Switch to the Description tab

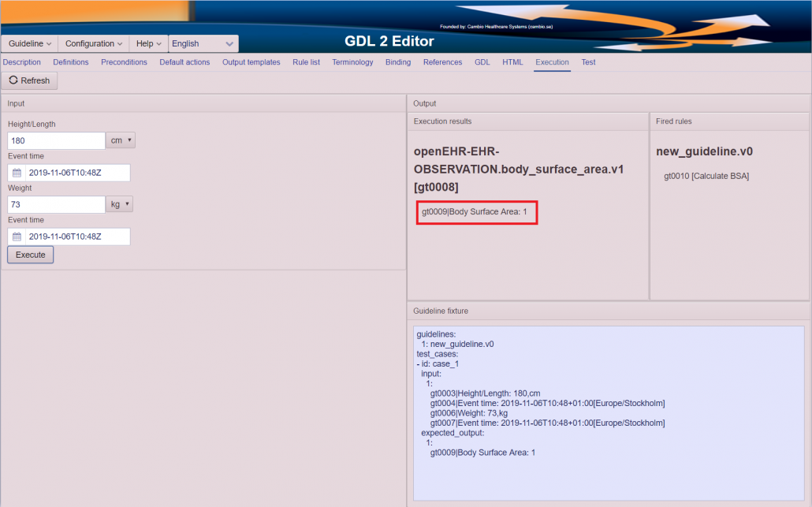[x=21, y=62]
